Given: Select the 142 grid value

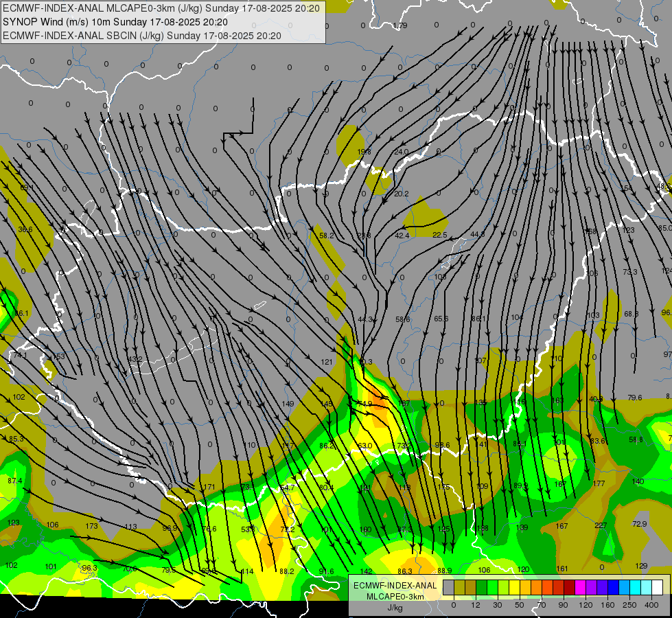Looking at the screenshot, I should pos(367,571).
